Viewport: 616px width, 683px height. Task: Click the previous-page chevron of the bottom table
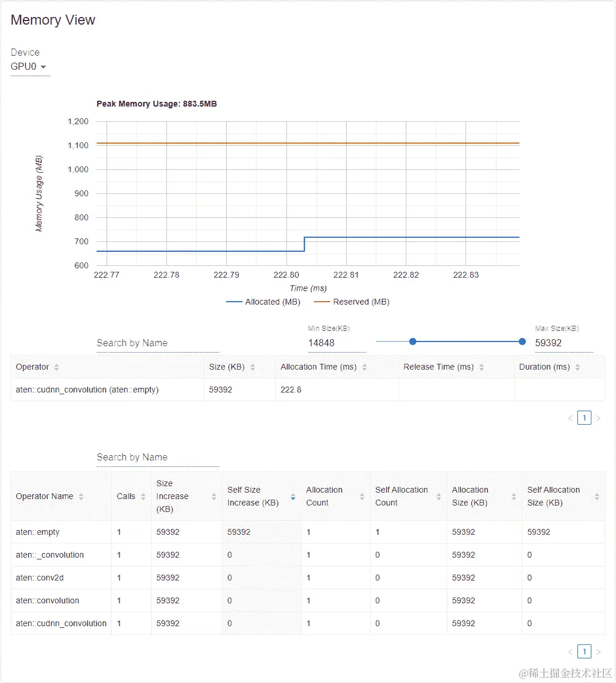pyautogui.click(x=570, y=651)
